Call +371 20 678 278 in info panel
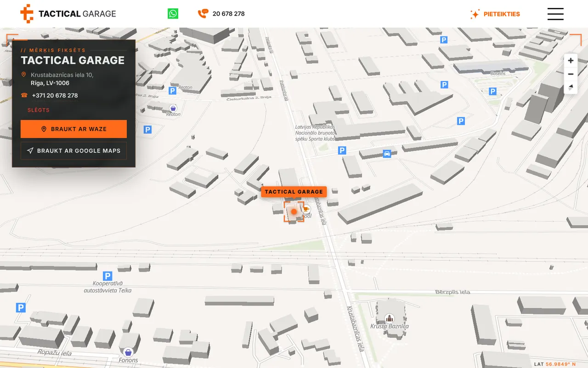 [x=55, y=95]
